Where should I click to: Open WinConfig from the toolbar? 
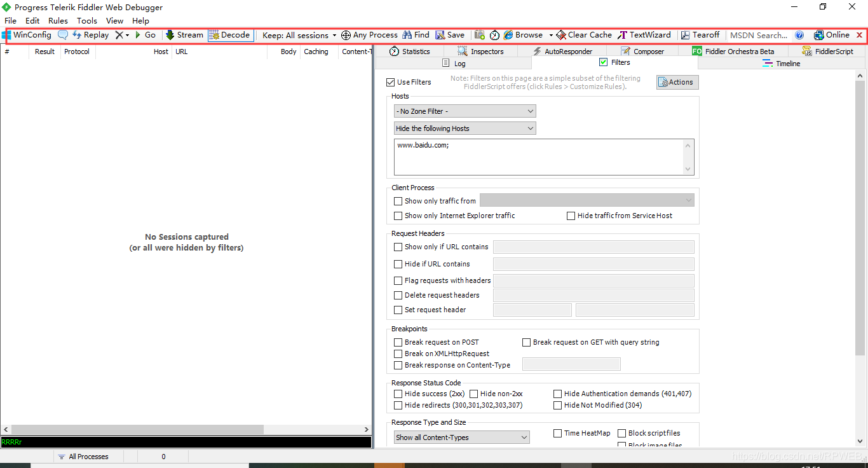click(x=27, y=35)
